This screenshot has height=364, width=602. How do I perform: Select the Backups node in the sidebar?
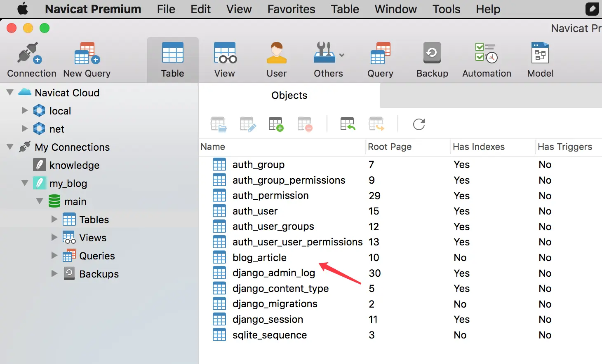point(91,274)
